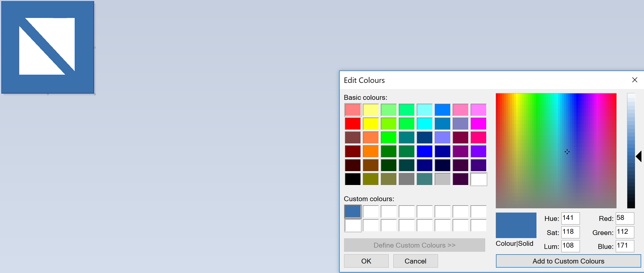Click the OK button
644x273 pixels.
coord(366,261)
